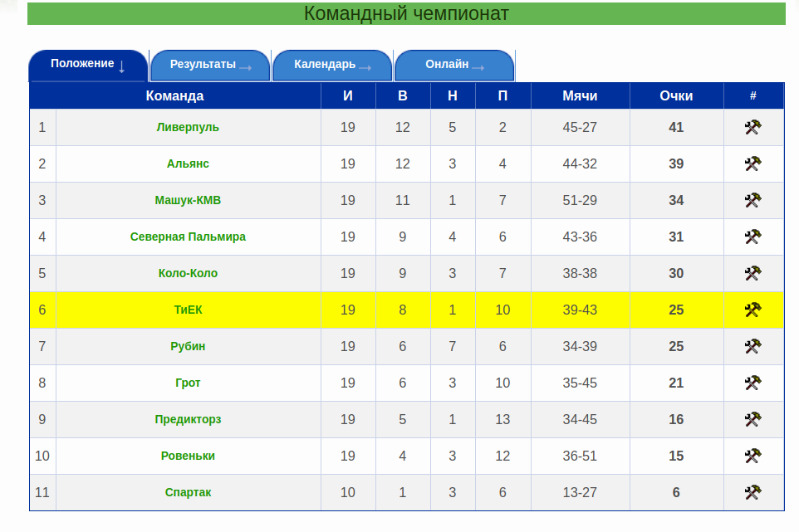Viewport: 799px width, 532px height.
Task: Click the hammers icon in Предикторз row
Action: [x=752, y=420]
